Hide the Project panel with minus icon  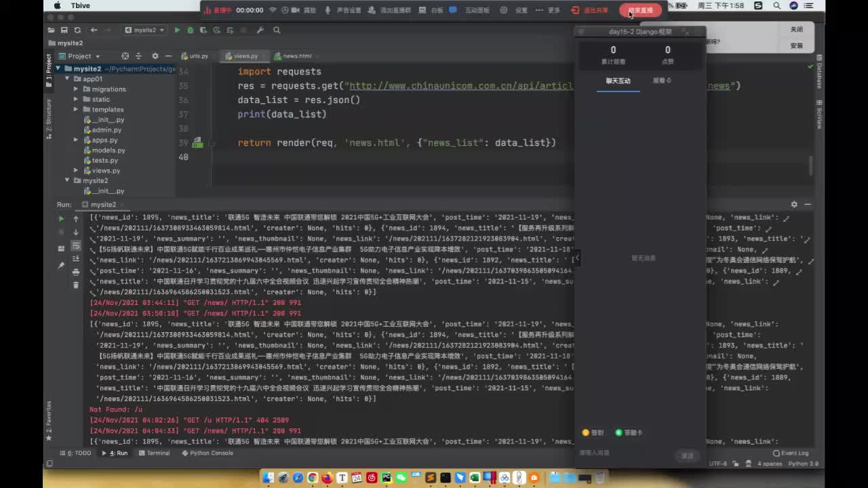coord(169,56)
